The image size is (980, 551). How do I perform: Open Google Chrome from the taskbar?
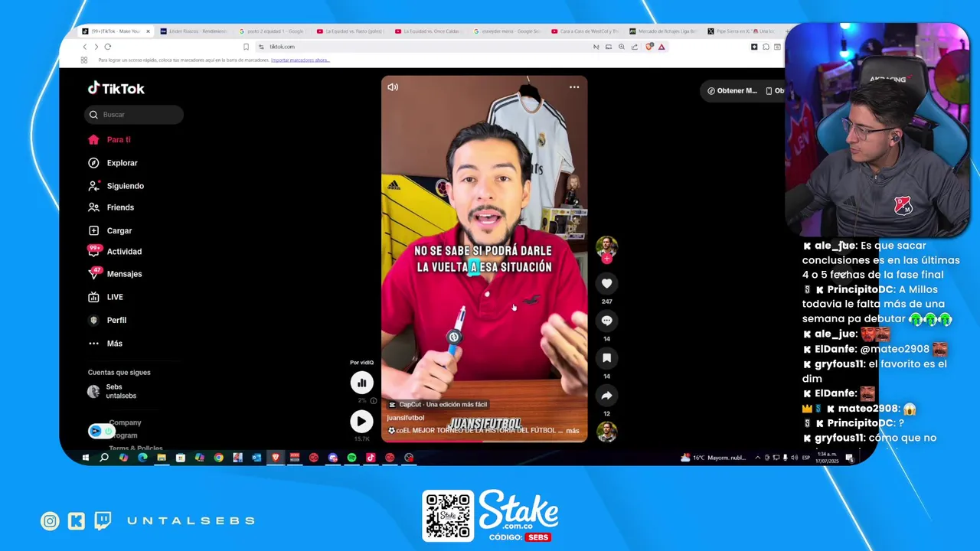(x=218, y=458)
